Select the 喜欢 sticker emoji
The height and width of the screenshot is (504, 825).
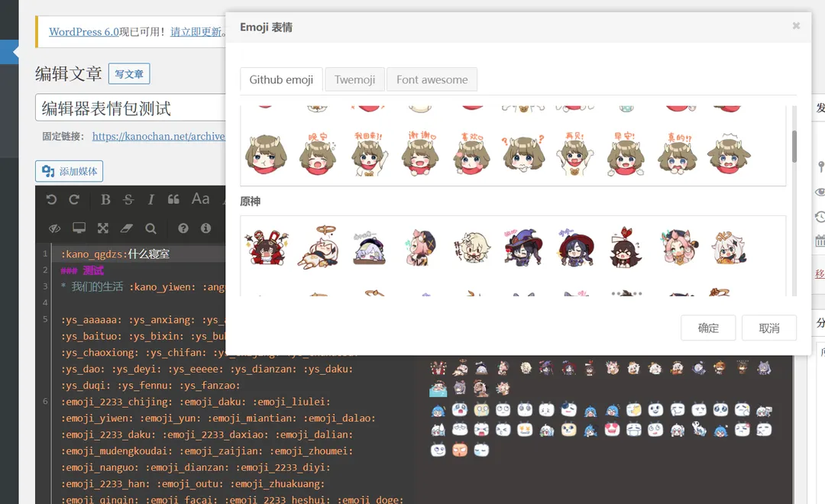471,153
